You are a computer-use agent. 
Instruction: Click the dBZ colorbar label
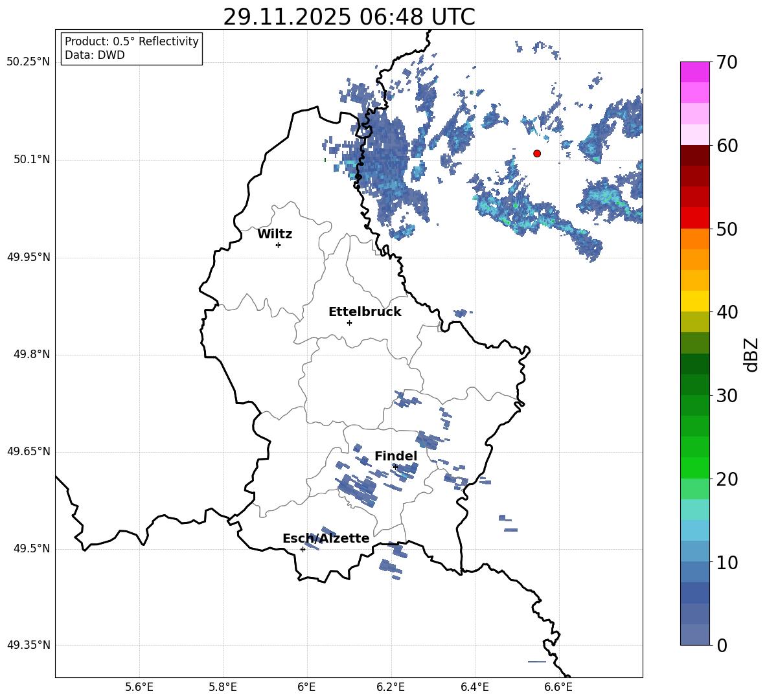[750, 354]
